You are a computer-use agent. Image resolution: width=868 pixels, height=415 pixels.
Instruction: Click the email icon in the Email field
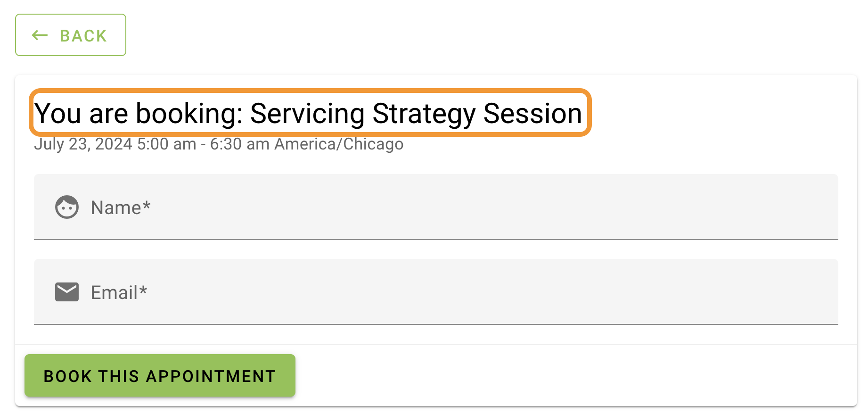pyautogui.click(x=66, y=292)
